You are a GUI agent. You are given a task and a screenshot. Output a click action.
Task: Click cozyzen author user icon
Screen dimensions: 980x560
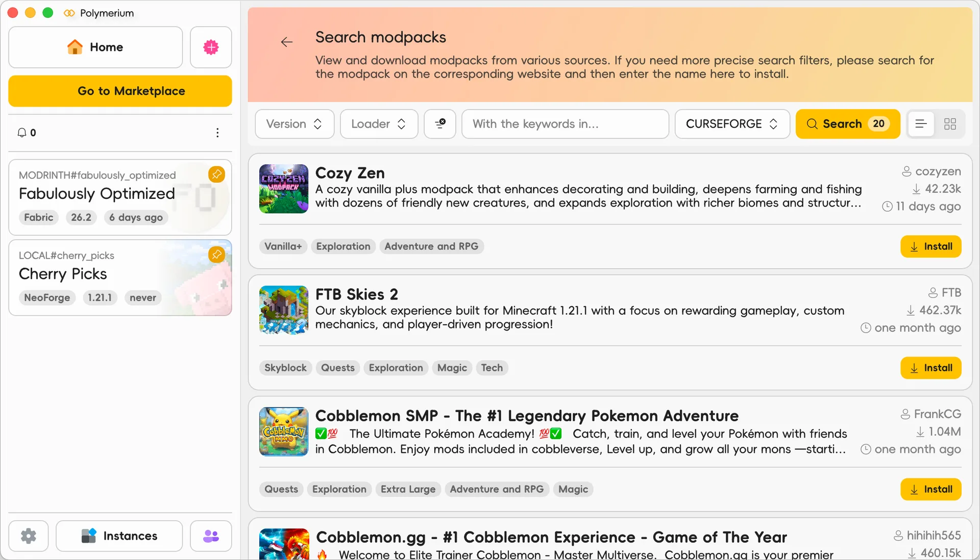(906, 171)
